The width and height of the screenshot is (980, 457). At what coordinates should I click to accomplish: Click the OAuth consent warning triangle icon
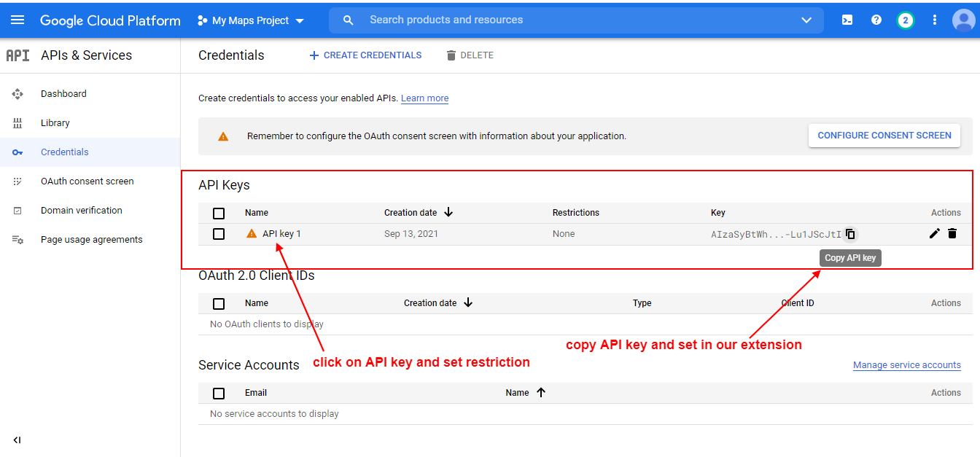(x=223, y=136)
